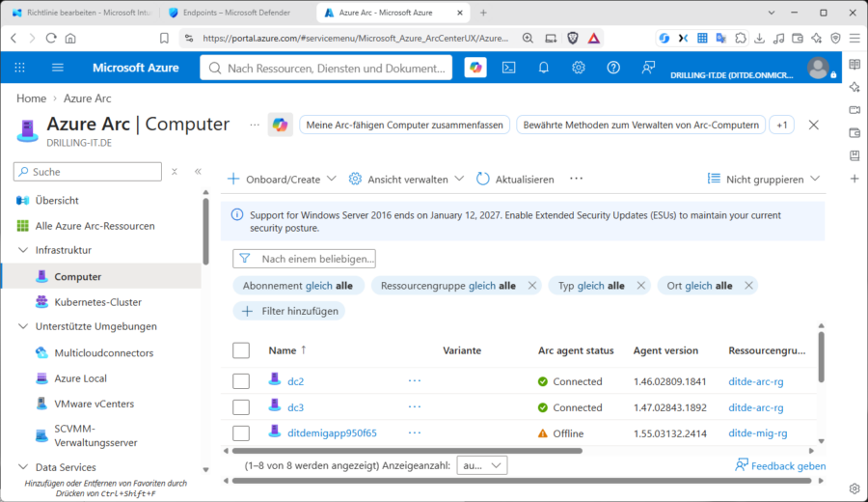Open the Ansicht verwalten dropdown
Image resolution: width=868 pixels, height=502 pixels.
point(406,179)
